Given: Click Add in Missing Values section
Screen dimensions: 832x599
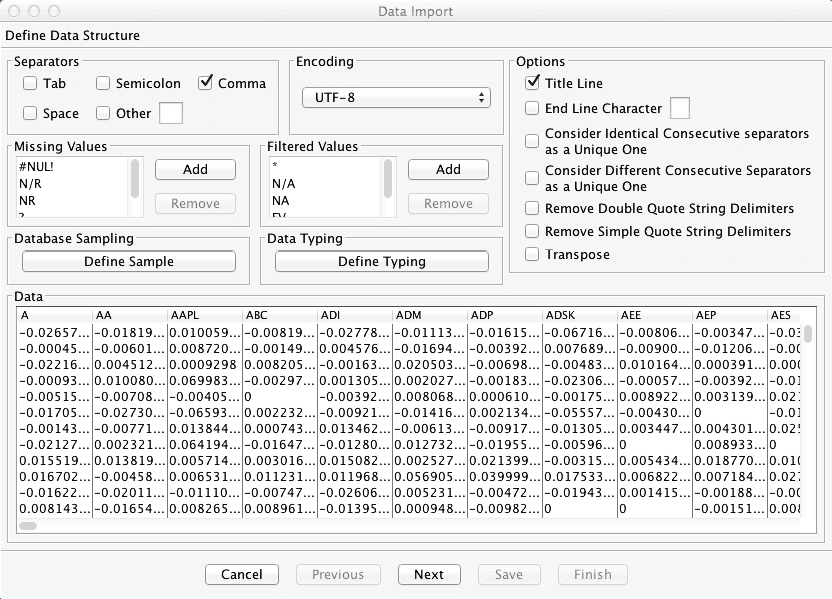Looking at the screenshot, I should pyautogui.click(x=195, y=169).
